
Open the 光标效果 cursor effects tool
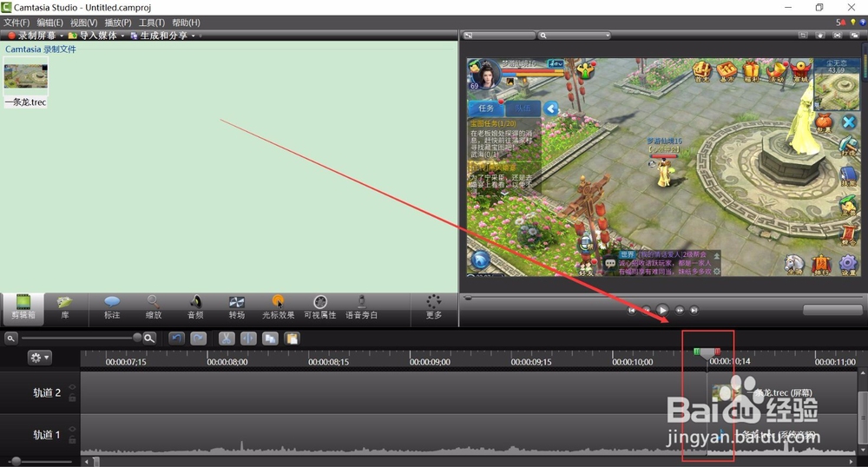(x=278, y=308)
